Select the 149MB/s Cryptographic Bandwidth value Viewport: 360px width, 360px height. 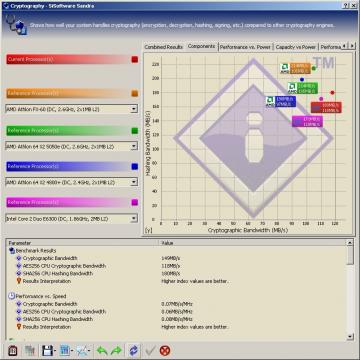tap(171, 258)
